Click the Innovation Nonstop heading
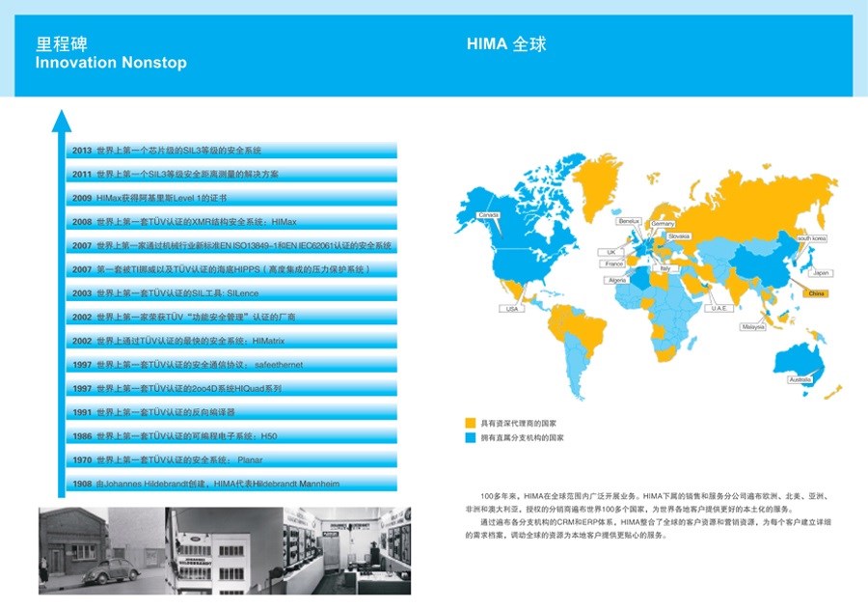Screen dimensions: 868x610 pyautogui.click(x=111, y=63)
